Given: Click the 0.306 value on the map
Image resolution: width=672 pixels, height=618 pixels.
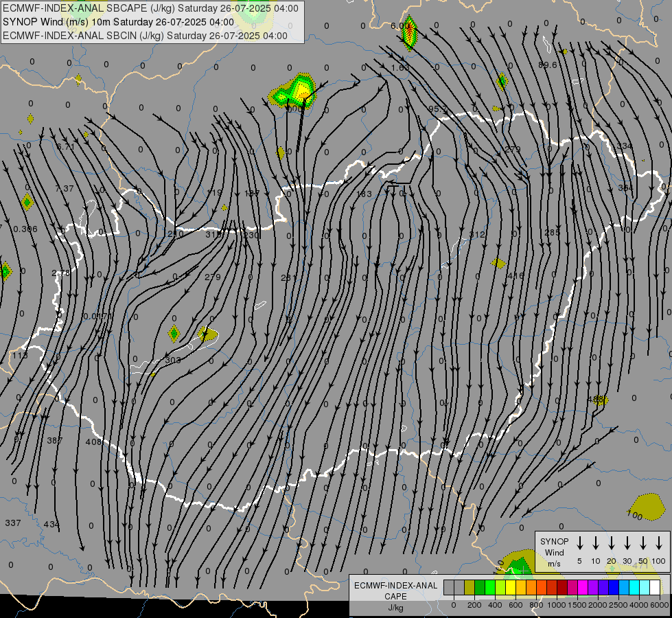Looking at the screenshot, I should 25,229.
